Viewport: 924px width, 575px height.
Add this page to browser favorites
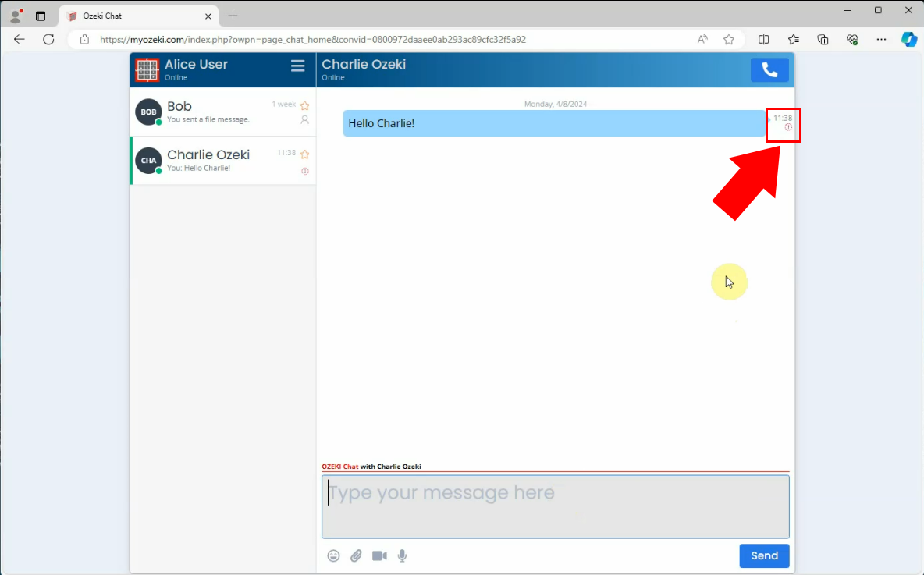pyautogui.click(x=729, y=39)
